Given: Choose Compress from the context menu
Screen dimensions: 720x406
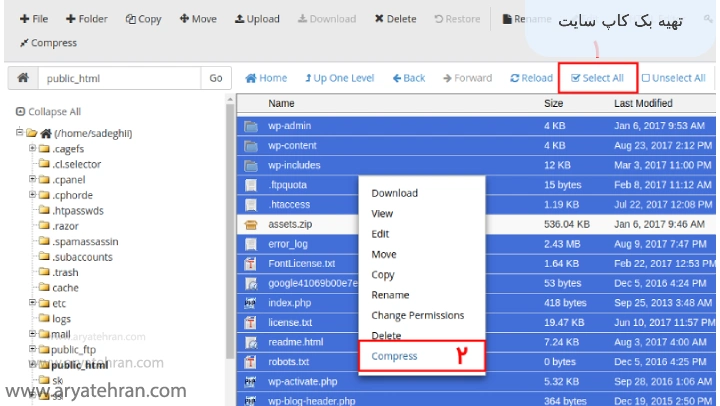Looking at the screenshot, I should (x=394, y=356).
